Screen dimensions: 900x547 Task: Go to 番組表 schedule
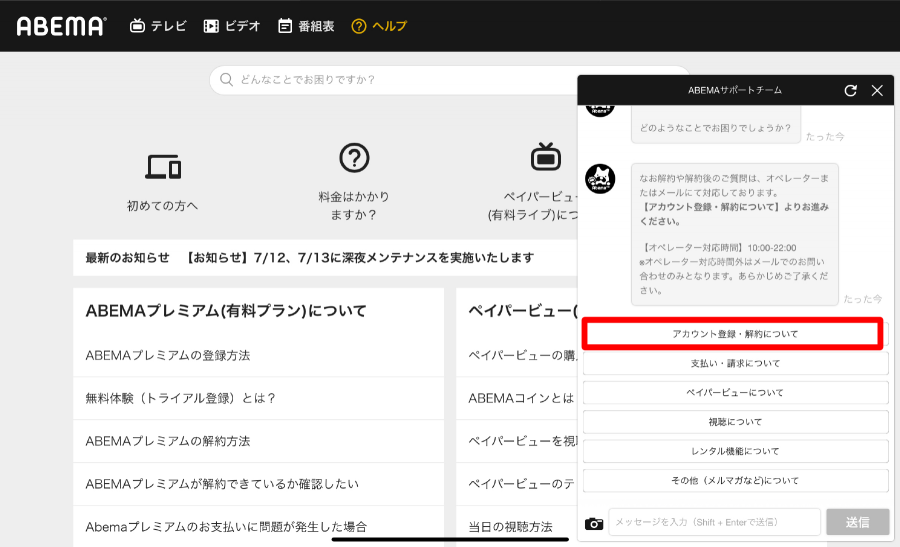click(x=306, y=26)
